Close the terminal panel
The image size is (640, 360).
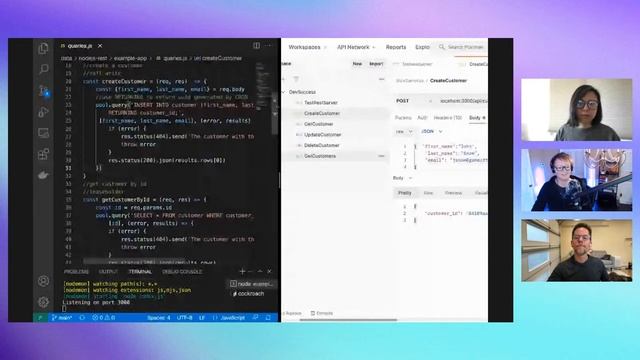tap(269, 271)
